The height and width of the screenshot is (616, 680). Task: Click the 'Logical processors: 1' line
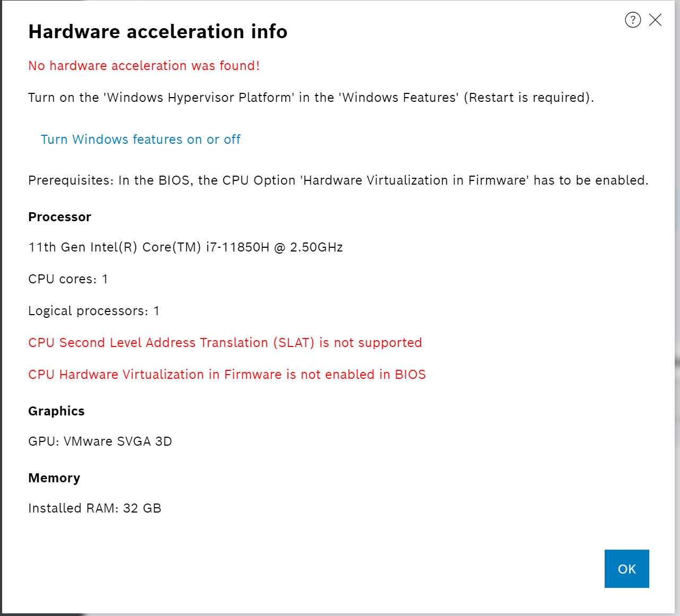(x=93, y=311)
